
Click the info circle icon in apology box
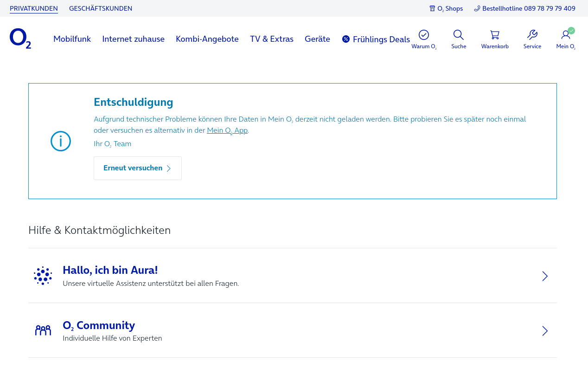(61, 141)
